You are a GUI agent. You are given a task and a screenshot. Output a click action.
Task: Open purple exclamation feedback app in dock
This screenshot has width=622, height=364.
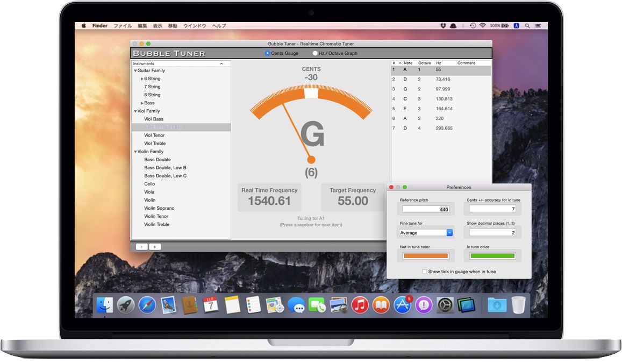[424, 305]
